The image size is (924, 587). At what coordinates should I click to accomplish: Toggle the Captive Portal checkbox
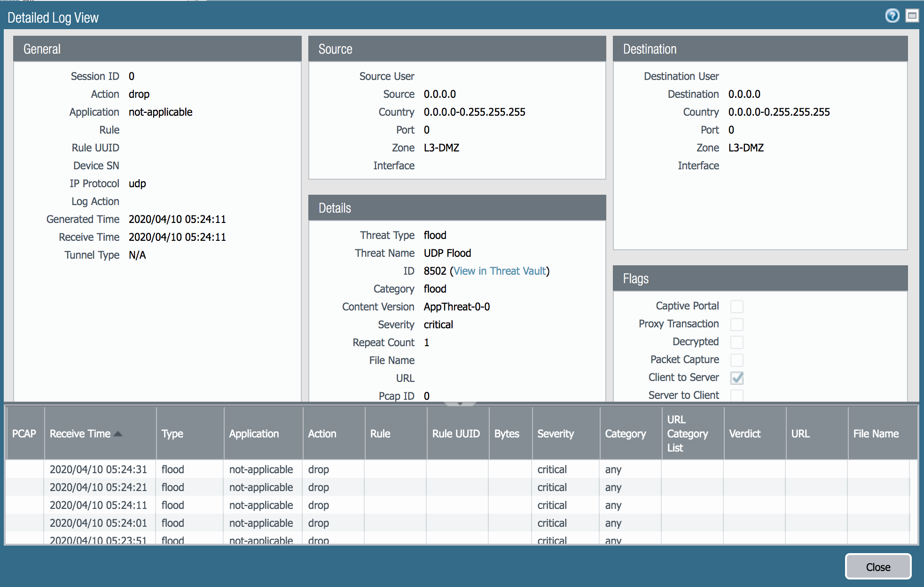(x=736, y=307)
